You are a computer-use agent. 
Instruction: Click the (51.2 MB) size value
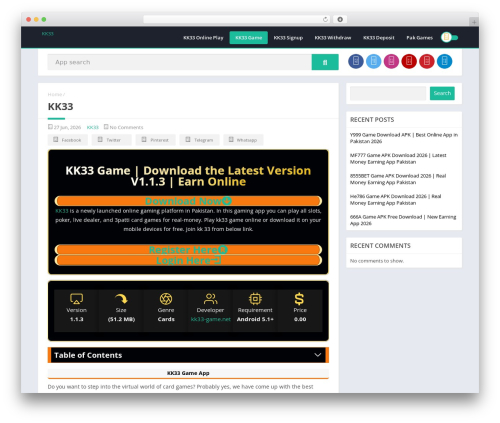(121, 319)
